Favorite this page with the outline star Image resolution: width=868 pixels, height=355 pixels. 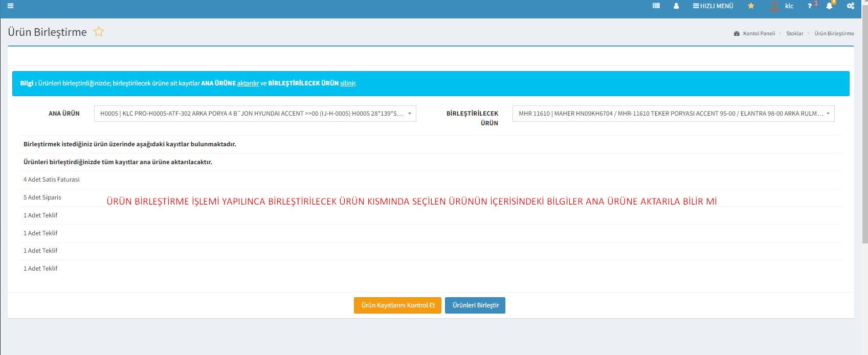click(x=99, y=32)
